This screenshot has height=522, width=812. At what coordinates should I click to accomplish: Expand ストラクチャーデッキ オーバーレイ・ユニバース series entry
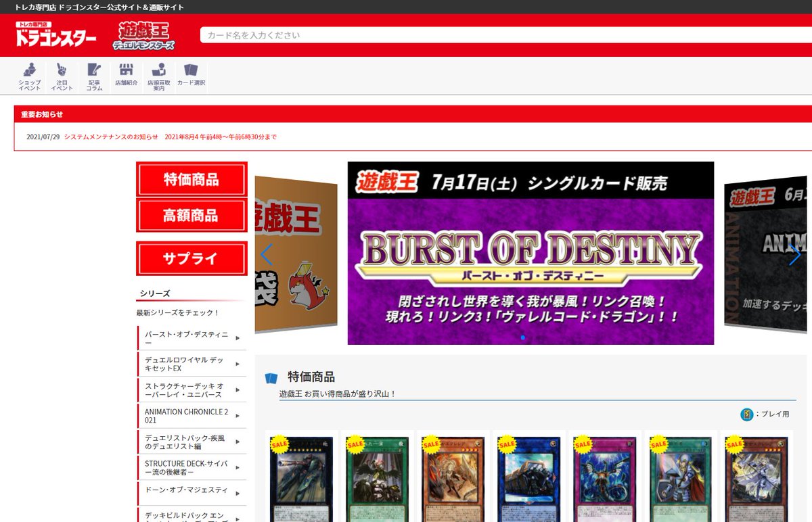192,389
